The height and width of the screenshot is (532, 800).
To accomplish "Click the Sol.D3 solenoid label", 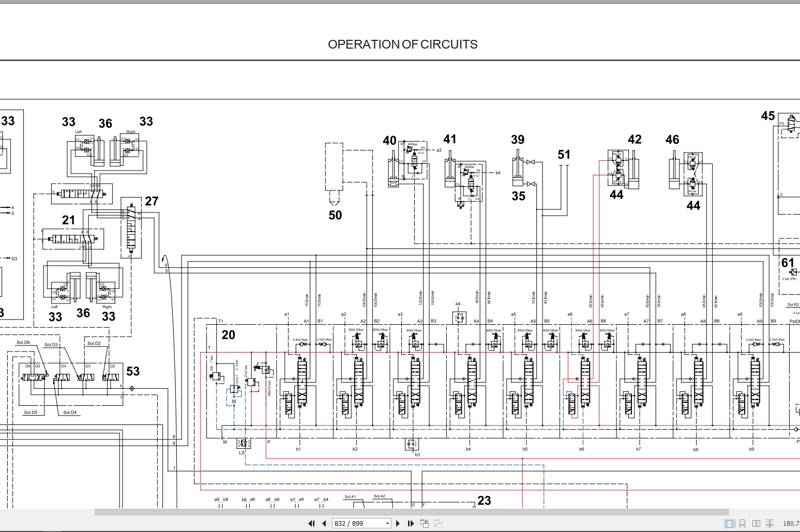I will pos(51,345).
